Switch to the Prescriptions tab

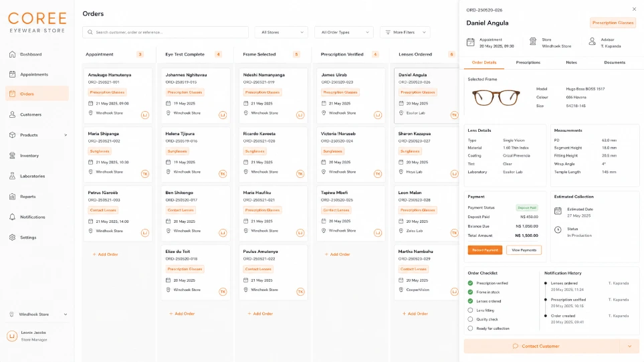click(x=528, y=62)
